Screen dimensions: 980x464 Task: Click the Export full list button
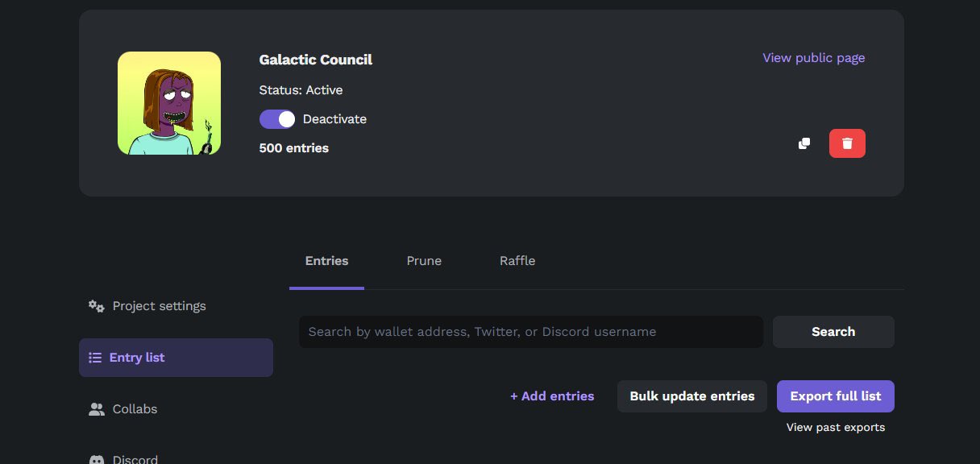836,396
